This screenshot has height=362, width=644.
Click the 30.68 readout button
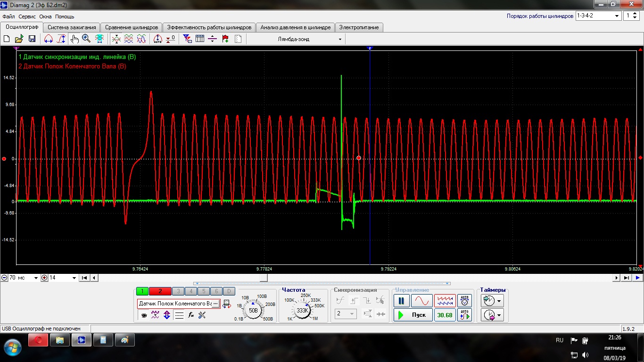click(x=445, y=315)
